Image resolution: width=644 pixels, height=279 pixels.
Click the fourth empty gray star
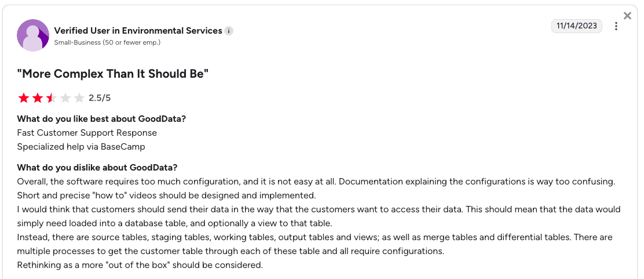point(65,98)
